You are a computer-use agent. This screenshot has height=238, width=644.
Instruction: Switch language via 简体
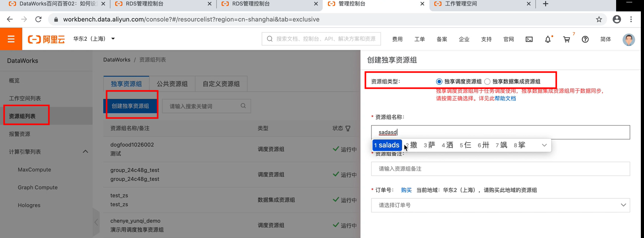point(606,39)
